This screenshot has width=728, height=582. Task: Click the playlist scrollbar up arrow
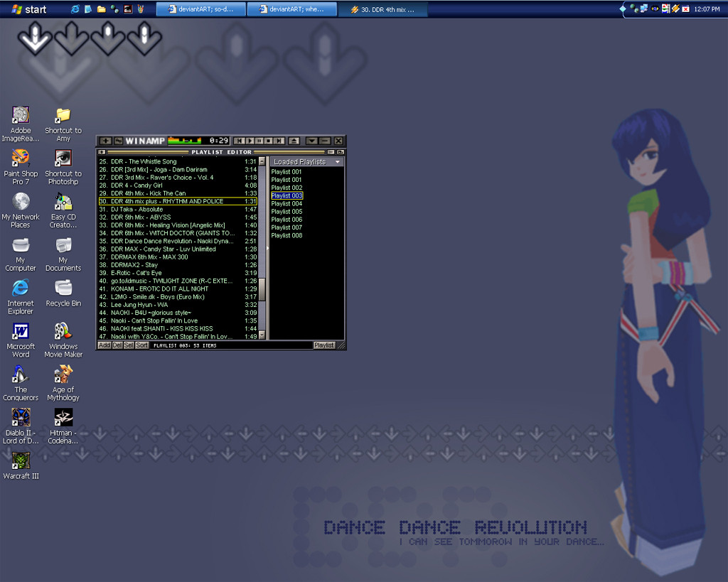point(262,161)
